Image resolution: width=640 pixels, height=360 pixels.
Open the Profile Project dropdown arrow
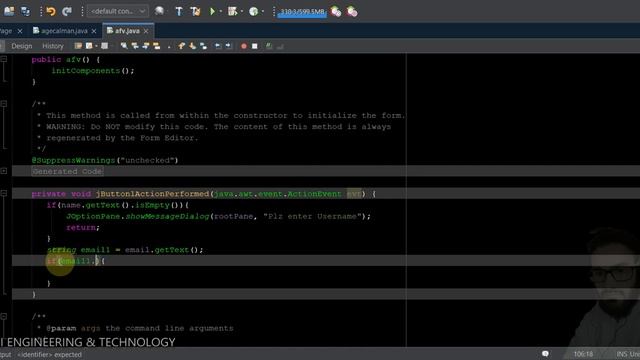click(263, 11)
